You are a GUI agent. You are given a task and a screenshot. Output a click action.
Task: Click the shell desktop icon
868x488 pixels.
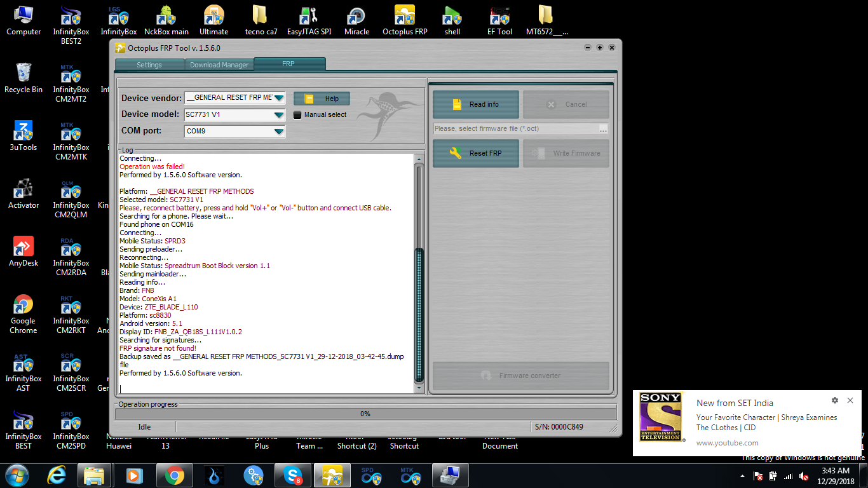point(452,20)
